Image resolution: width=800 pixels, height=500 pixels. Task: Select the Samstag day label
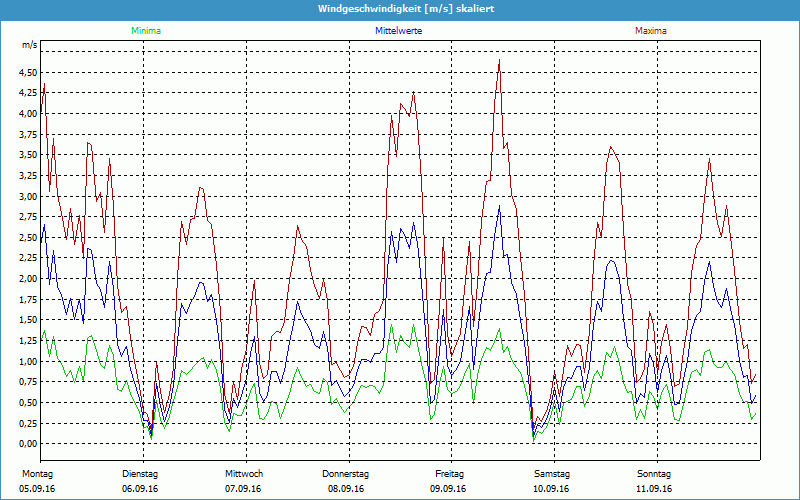click(552, 474)
